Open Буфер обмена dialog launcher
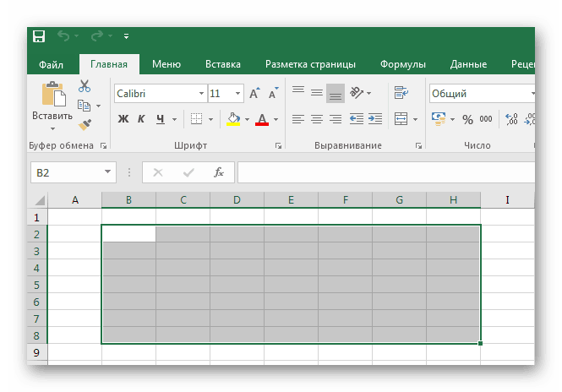Screen dimensions: 562x392 click(x=104, y=145)
